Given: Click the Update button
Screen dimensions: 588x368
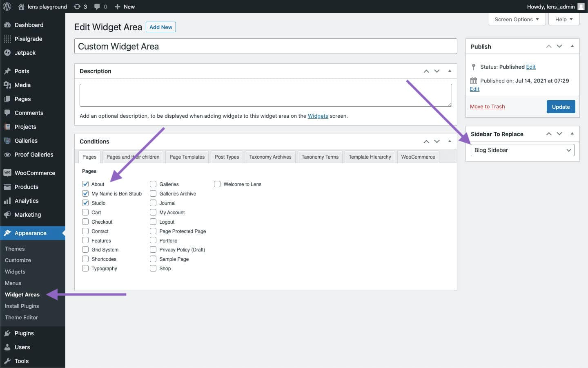Looking at the screenshot, I should point(561,107).
